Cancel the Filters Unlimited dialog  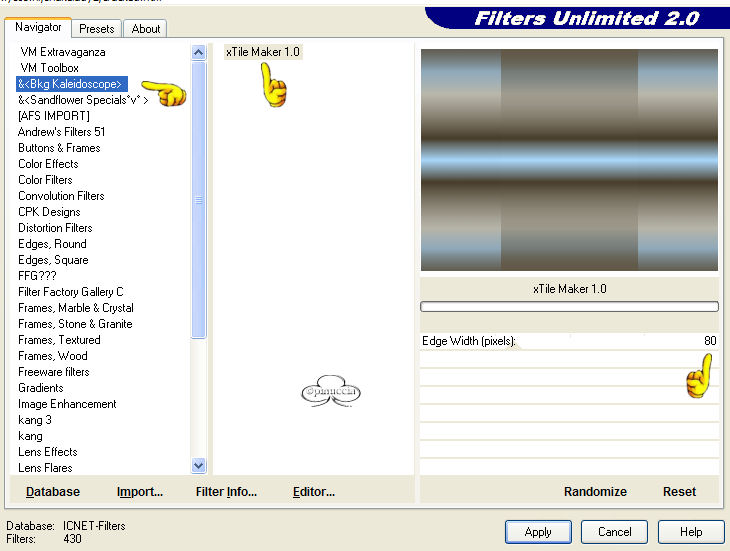[615, 532]
